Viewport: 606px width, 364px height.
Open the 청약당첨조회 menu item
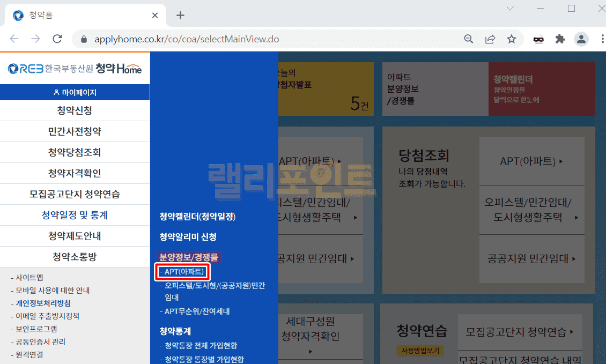click(75, 152)
